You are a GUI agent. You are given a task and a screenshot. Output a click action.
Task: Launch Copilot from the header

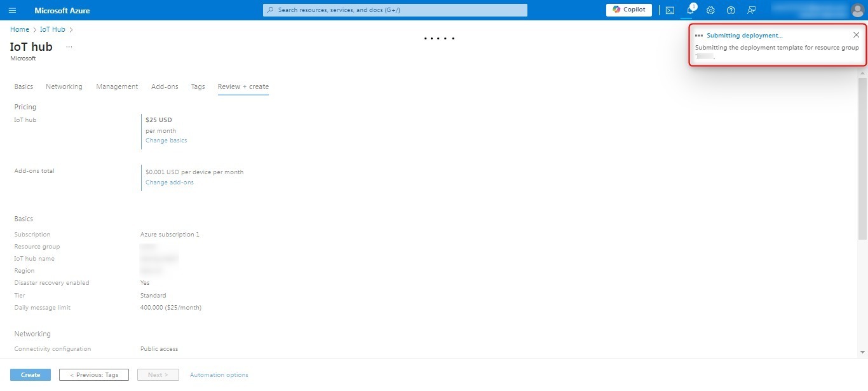tap(628, 10)
